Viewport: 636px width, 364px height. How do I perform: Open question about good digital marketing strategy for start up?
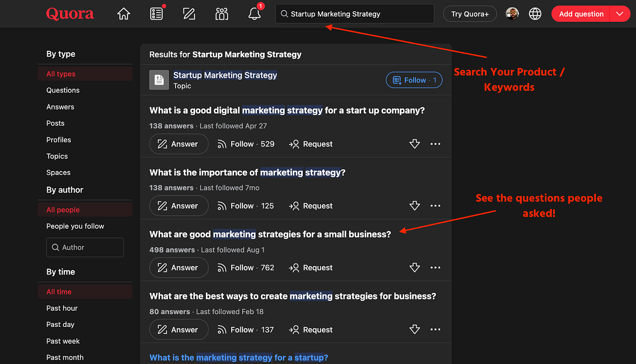[287, 110]
